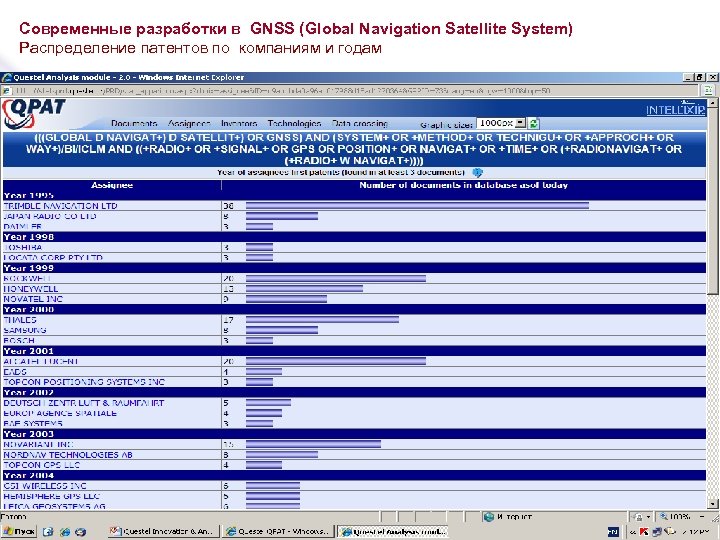Open the NOVATEL INC assignee link
The height and width of the screenshot is (540, 720).
(33, 299)
